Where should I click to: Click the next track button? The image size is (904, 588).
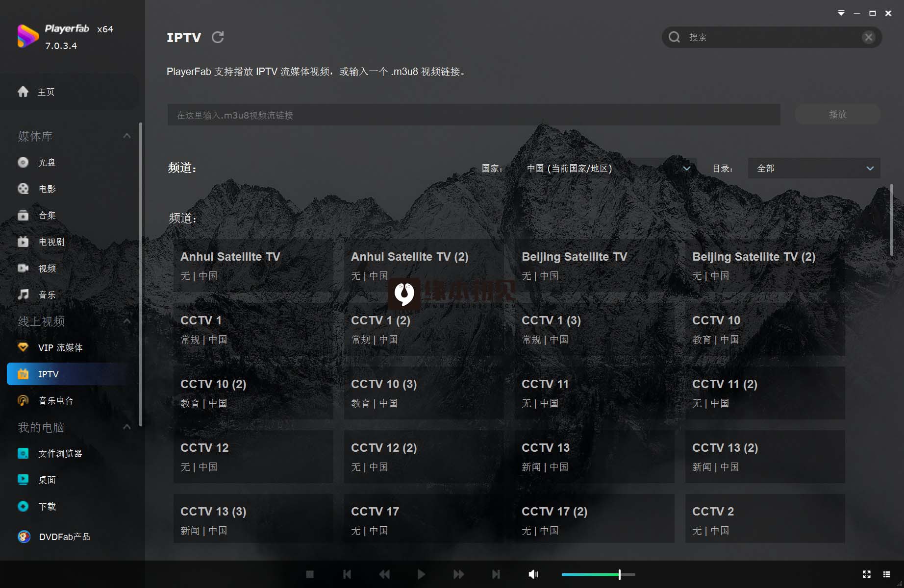(496, 574)
